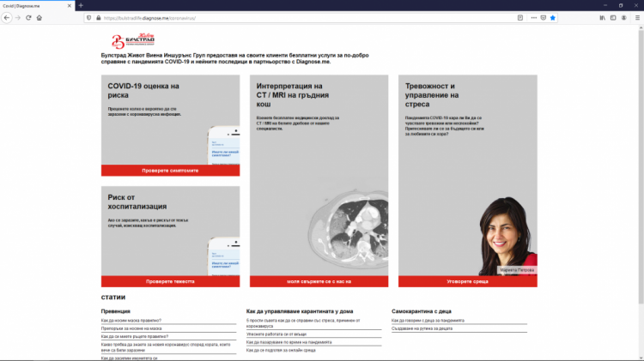The width and height of the screenshot is (644, 361).
Task: Toggle the blue bookmark star
Action: coord(553,17)
